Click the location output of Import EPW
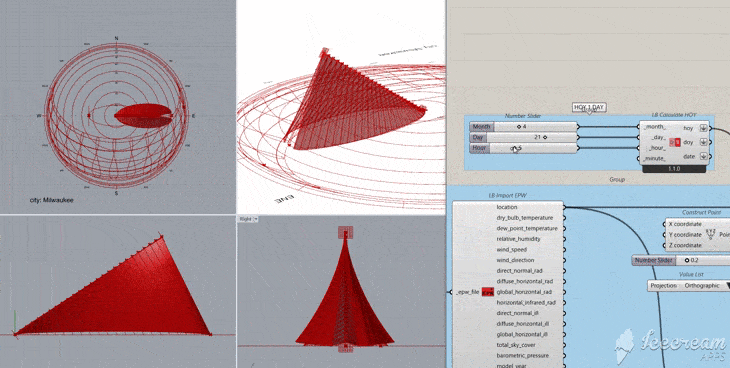This screenshot has height=368, width=730. click(x=507, y=207)
